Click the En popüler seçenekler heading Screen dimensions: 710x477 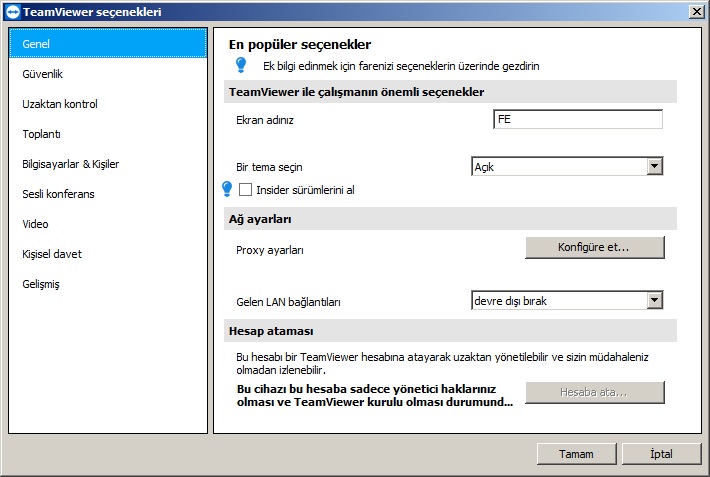[x=300, y=44]
